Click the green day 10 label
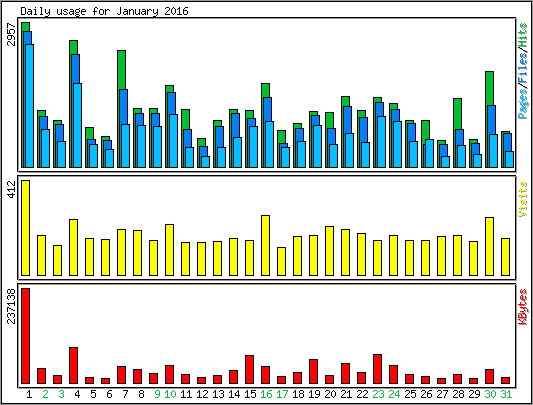 [170, 394]
